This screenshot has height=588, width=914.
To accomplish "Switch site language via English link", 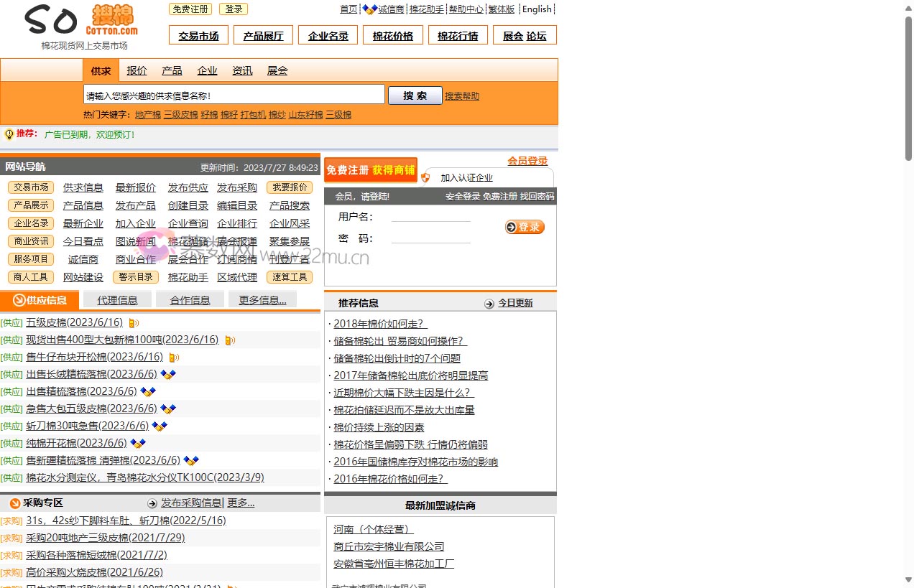I will point(537,9).
